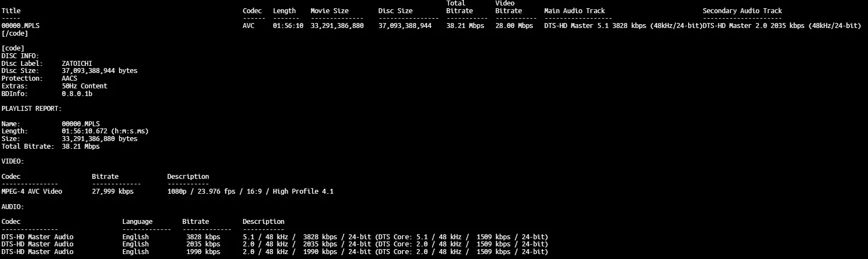Click the "VIDEO:" section heading
The image size is (868, 259).
tap(13, 161)
